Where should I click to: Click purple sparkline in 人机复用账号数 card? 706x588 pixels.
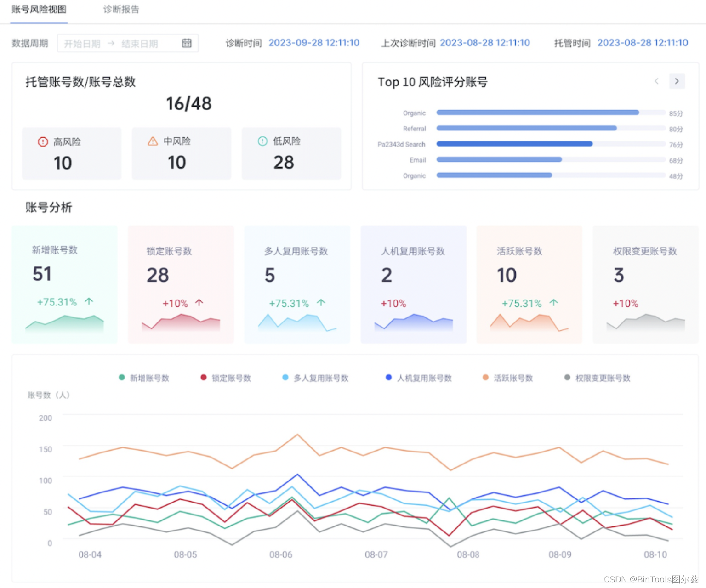(413, 322)
